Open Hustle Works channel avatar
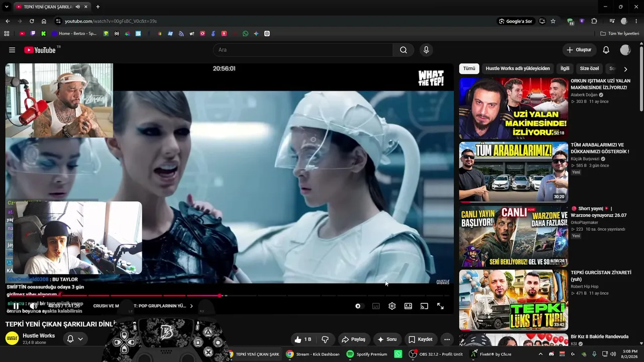Image resolution: width=644 pixels, height=362 pixels. 12,338
